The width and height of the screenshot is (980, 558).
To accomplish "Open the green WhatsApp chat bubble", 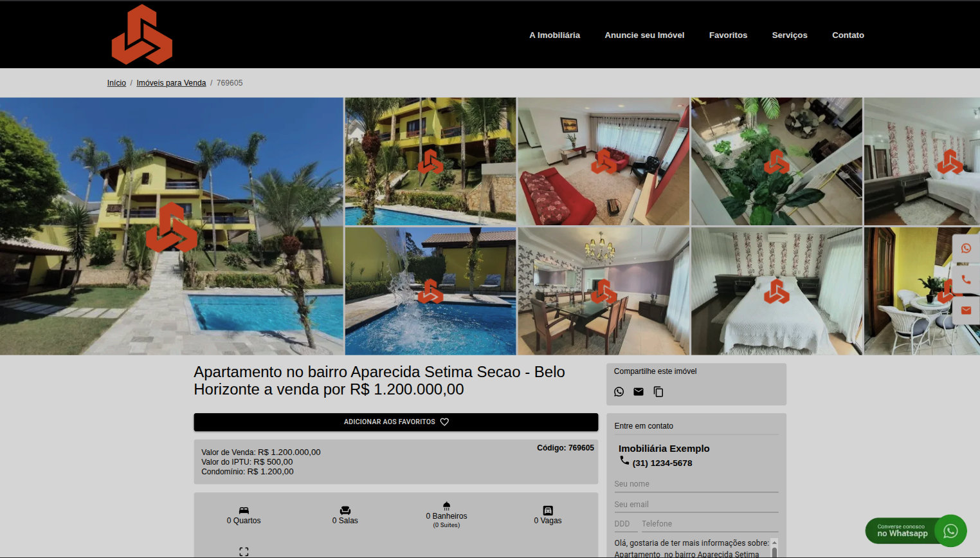I will tap(950, 531).
